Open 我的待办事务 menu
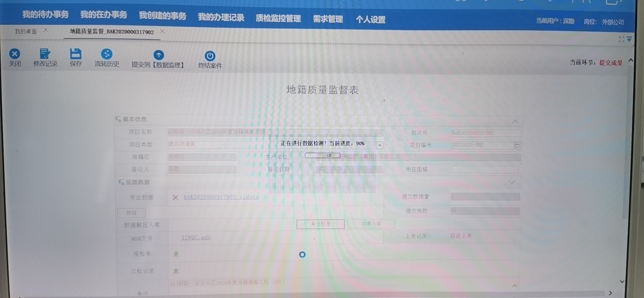This screenshot has width=644, height=298. point(46,14)
